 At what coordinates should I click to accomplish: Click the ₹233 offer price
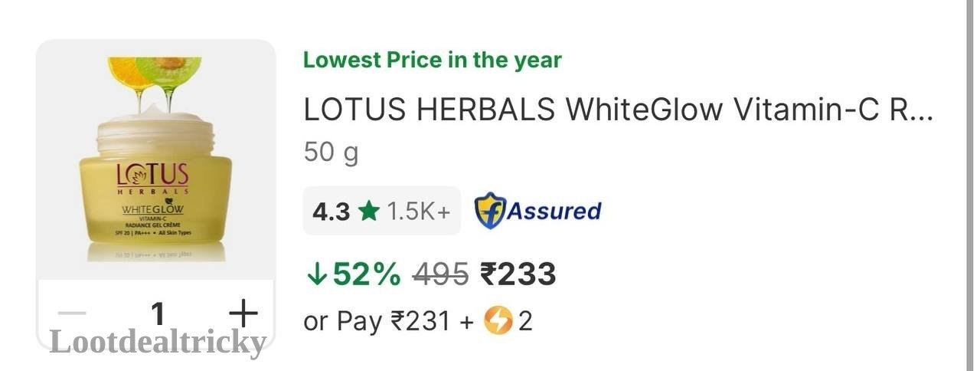click(x=518, y=274)
